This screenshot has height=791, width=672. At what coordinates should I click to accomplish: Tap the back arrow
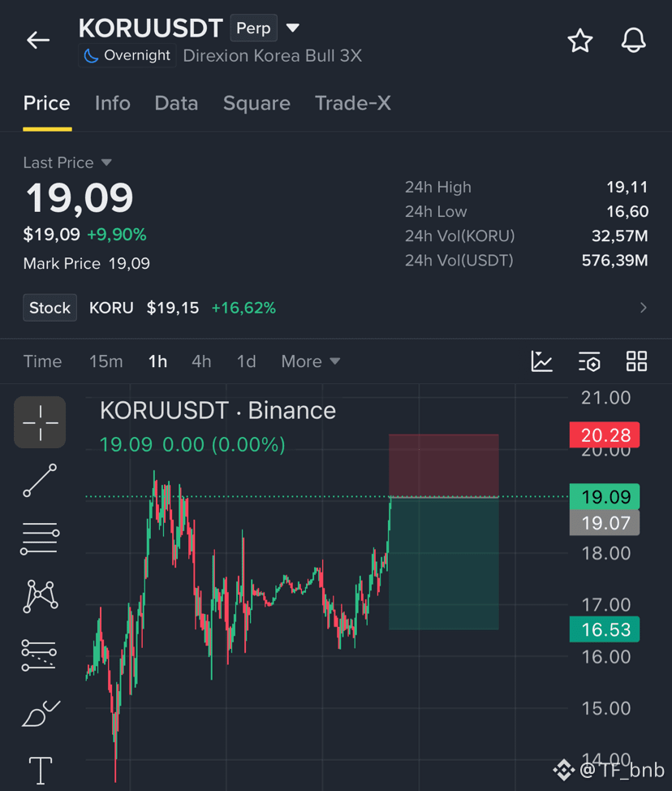pyautogui.click(x=38, y=40)
